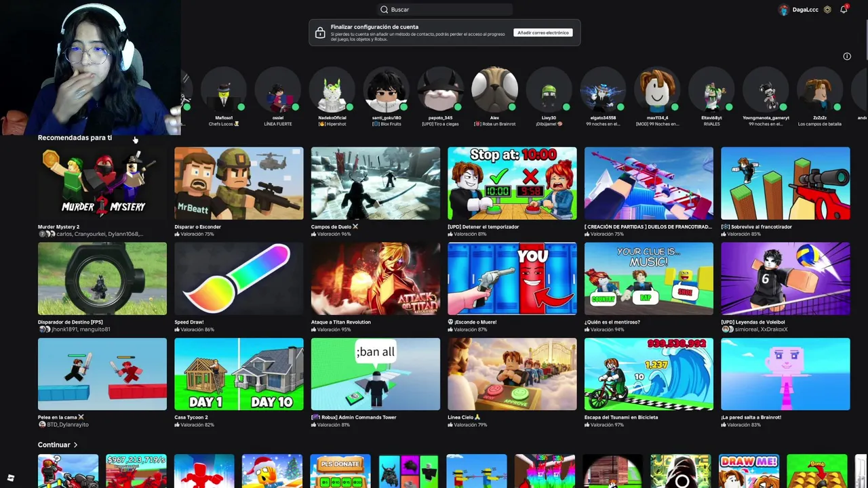Open the Speed Draw! game
This screenshot has width=868, height=488.
pos(239,279)
